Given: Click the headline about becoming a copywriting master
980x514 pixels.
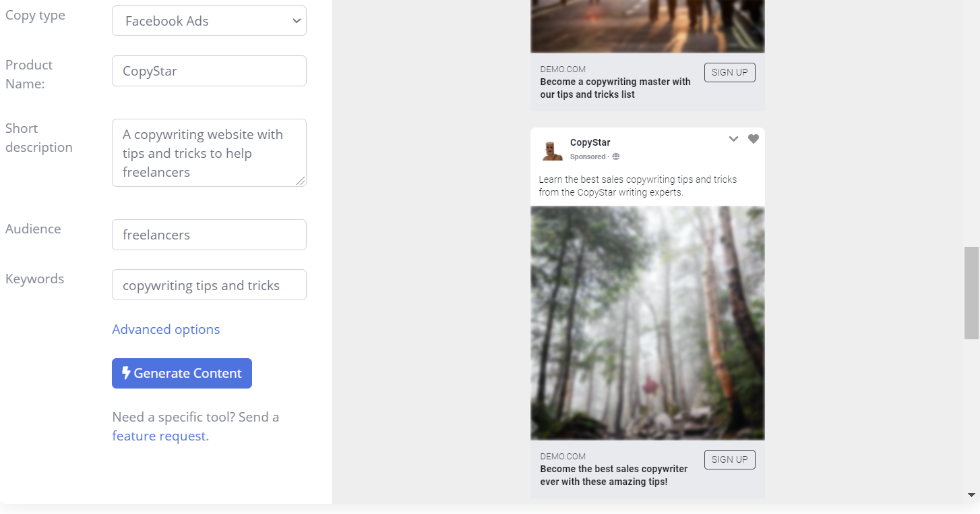Looking at the screenshot, I should coord(615,88).
